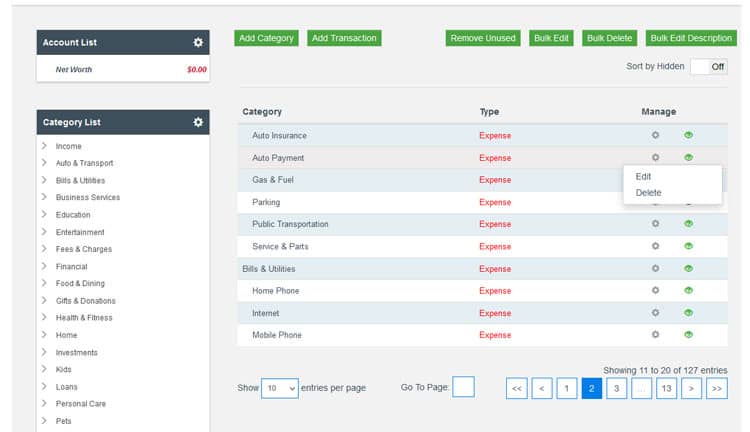
Task: Click manage gear for Public Transportation
Action: [655, 224]
